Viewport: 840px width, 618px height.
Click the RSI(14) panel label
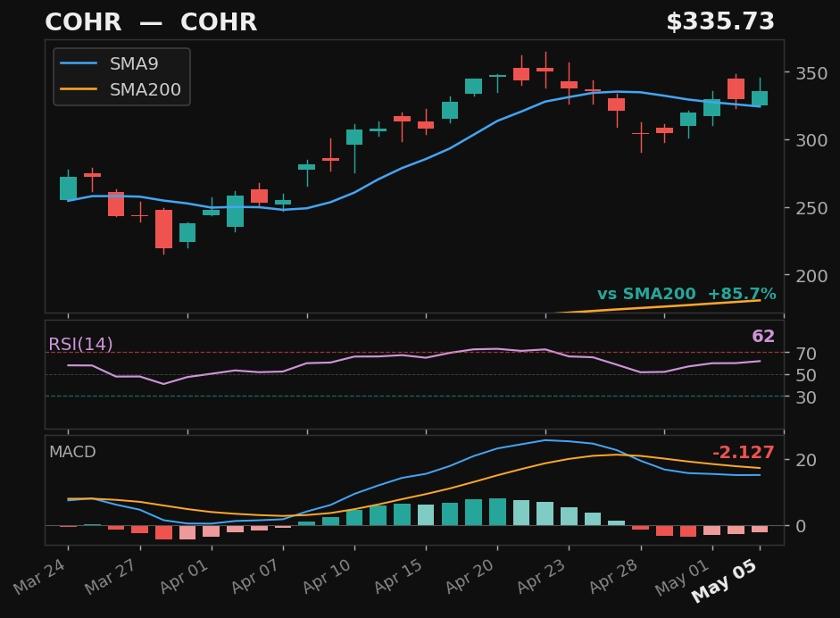tap(81, 344)
